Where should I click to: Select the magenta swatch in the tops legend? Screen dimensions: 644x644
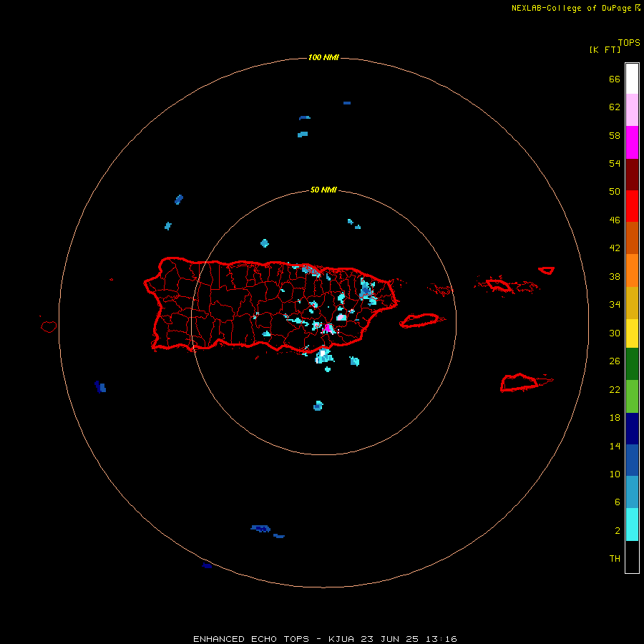coord(632,142)
